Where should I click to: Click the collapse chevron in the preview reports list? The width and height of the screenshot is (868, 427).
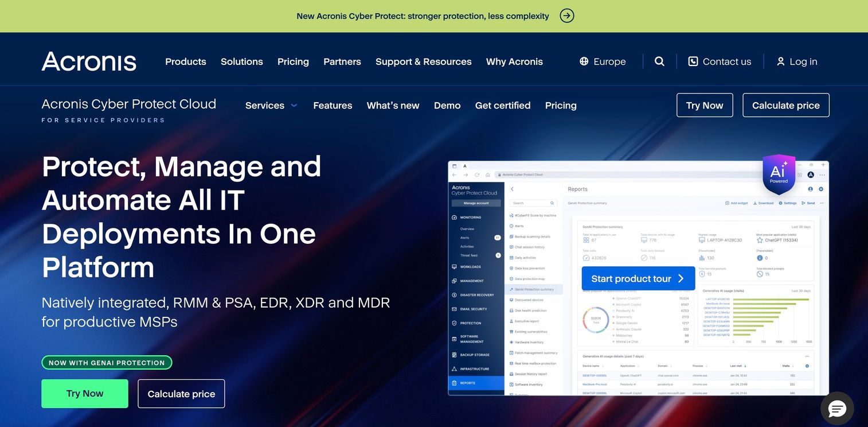click(512, 189)
